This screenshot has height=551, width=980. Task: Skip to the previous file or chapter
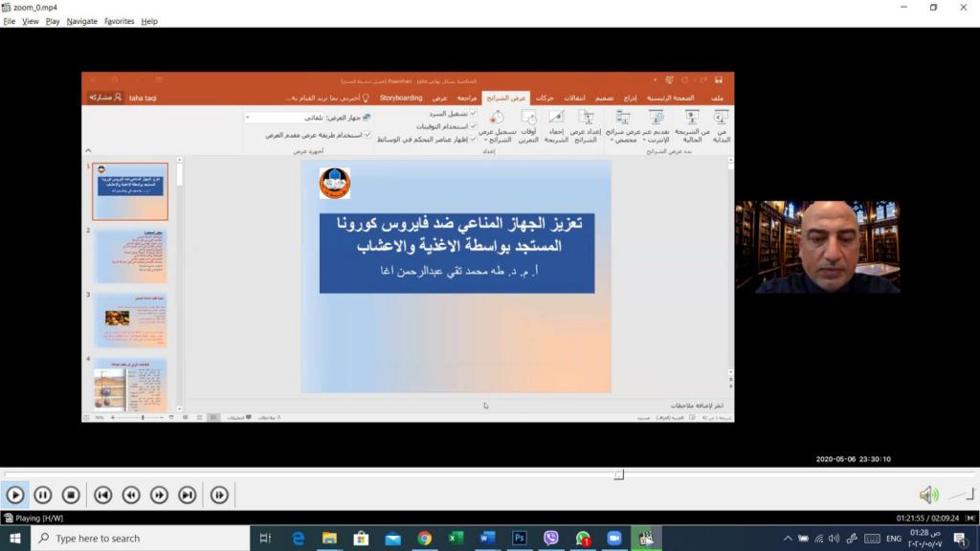(x=103, y=495)
